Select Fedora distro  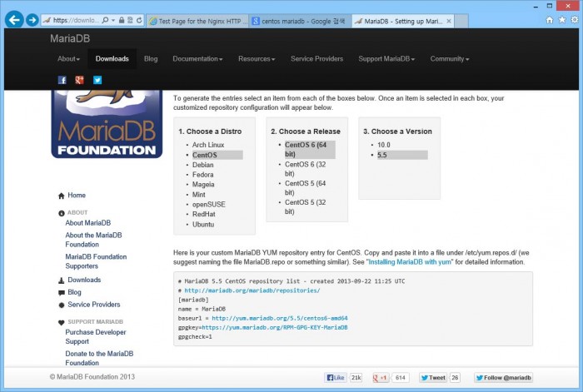[x=202, y=175]
